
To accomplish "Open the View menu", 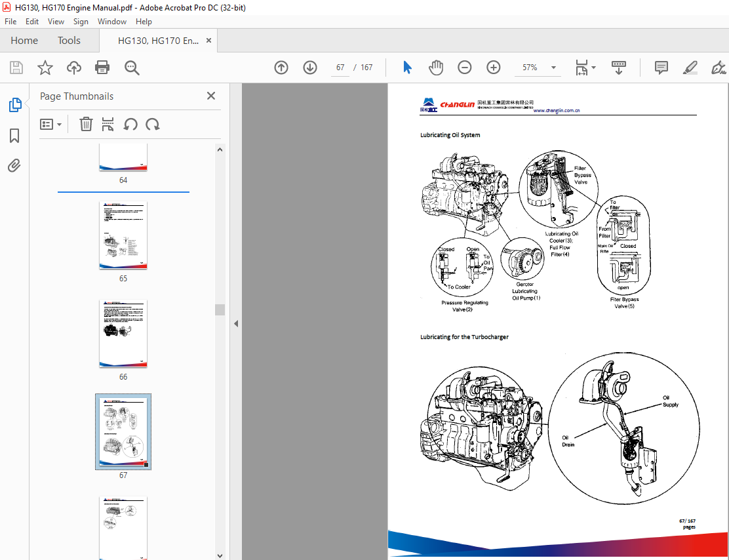I will click(56, 22).
